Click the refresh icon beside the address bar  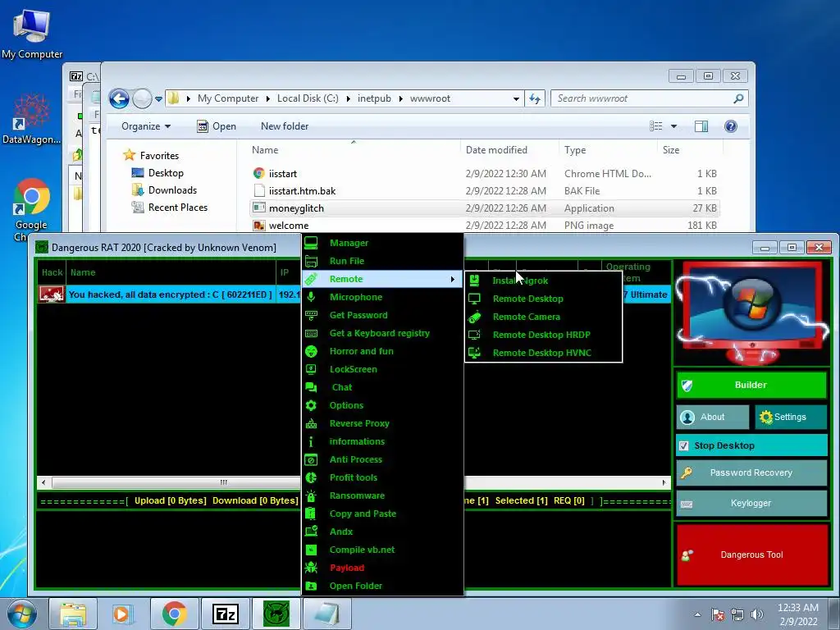(535, 98)
